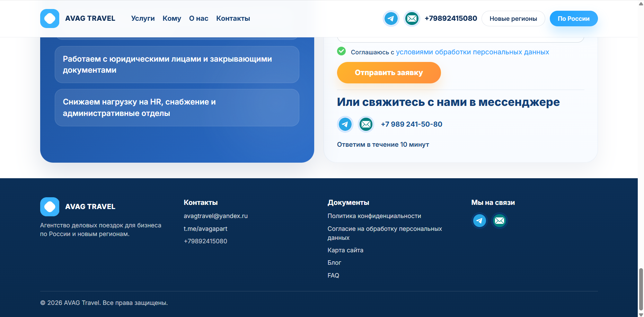644x317 pixels.
Task: Click the По России button
Action: point(574,19)
